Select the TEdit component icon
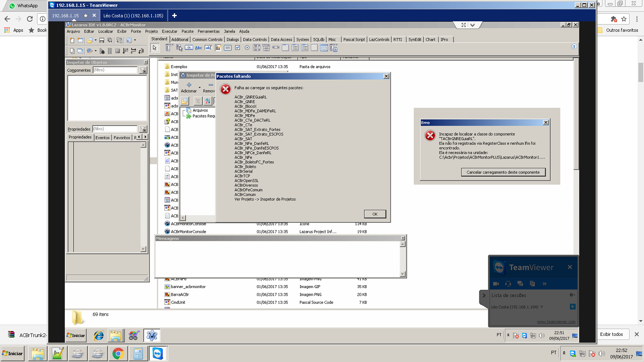This screenshot has width=644, height=362. 208,47
